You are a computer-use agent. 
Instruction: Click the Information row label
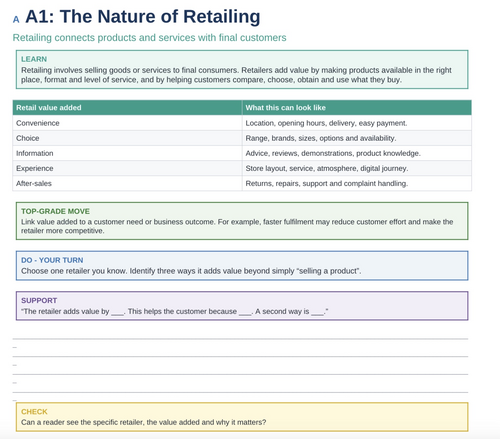point(35,153)
